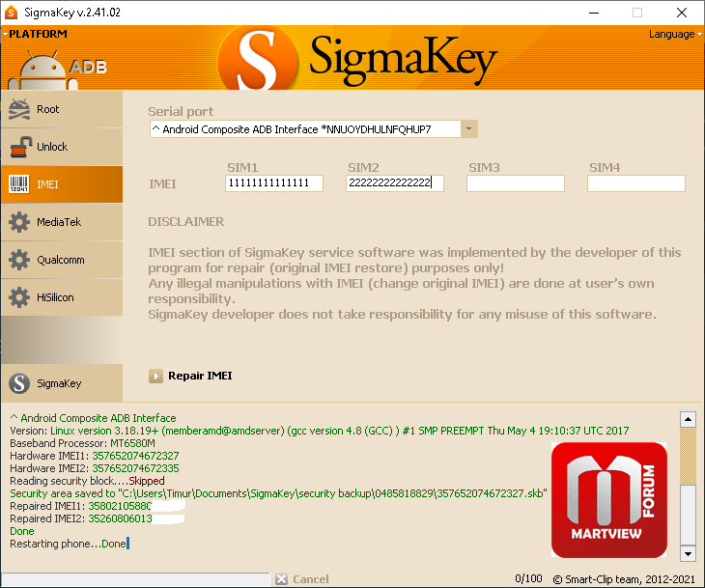
Task: Open the MediaTek tab
Action: coord(62,222)
